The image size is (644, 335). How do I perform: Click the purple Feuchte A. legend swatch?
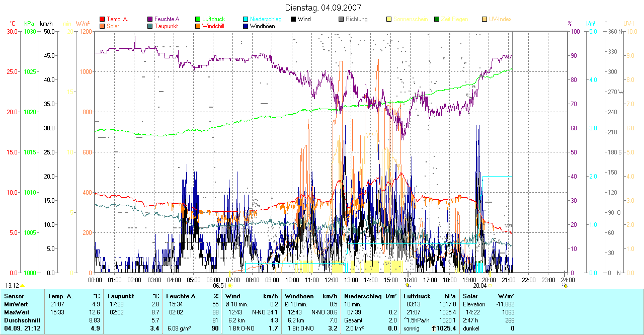pos(150,19)
